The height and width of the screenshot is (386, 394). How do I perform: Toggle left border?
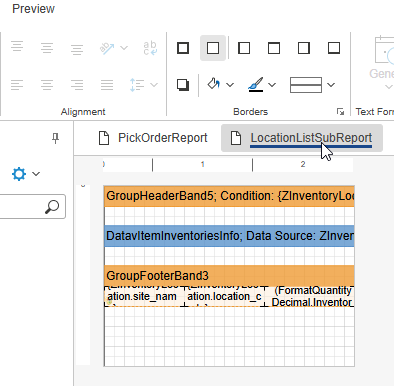coord(244,48)
